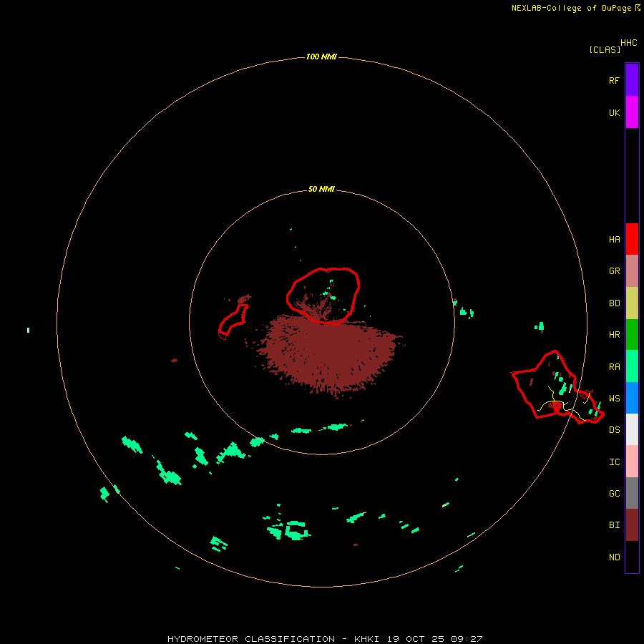
Task: Click the 'BI' legend label
Action: tap(614, 525)
